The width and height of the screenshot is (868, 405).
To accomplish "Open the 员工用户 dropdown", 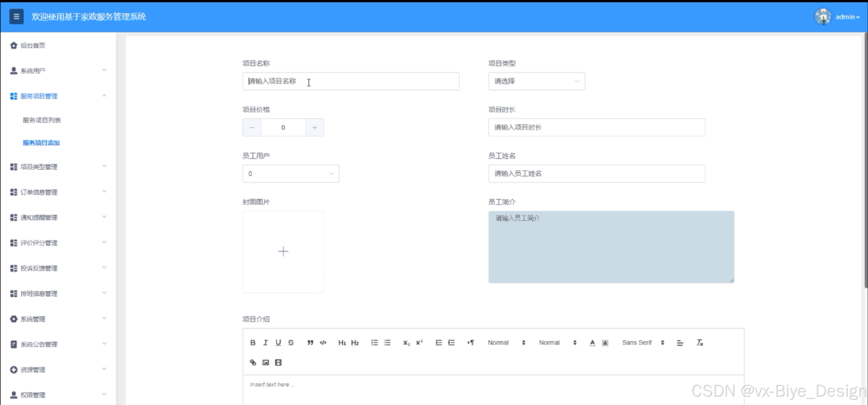I will pos(291,174).
